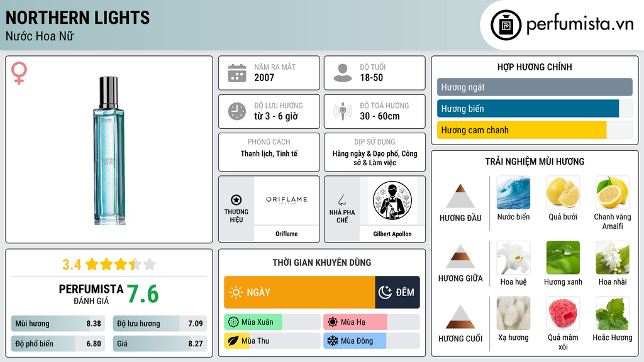Click the projection value 30 - 60cm
The image size is (644, 362).
point(380,116)
